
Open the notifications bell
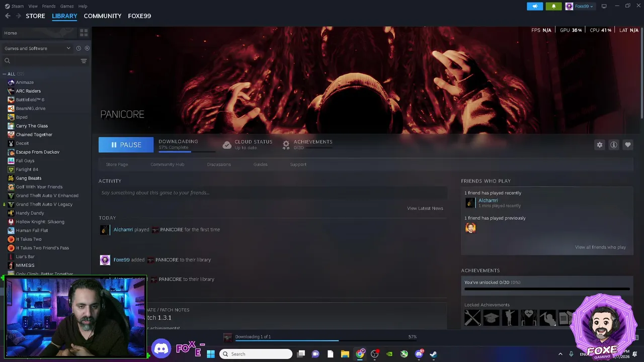554,6
